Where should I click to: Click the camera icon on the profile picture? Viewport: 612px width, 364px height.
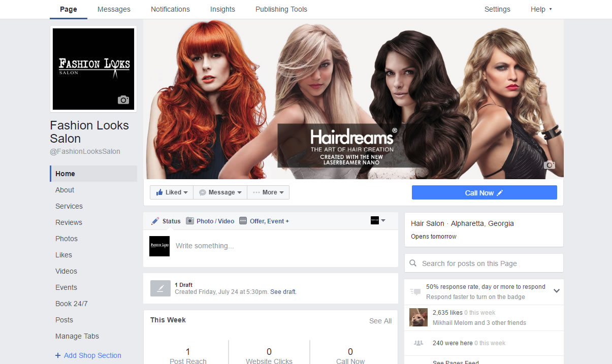point(123,100)
